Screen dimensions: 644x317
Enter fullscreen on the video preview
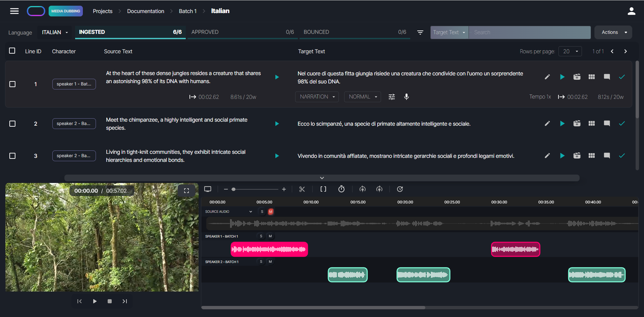point(186,191)
